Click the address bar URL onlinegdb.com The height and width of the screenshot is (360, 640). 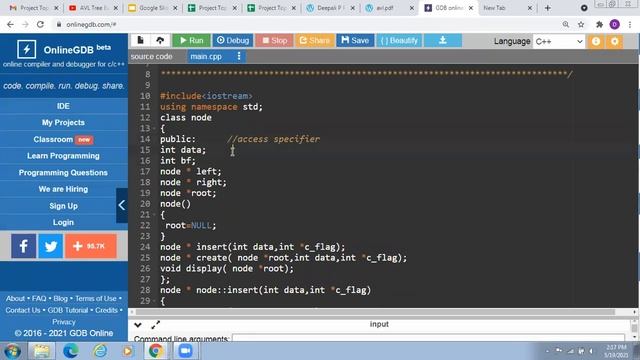(x=91, y=24)
